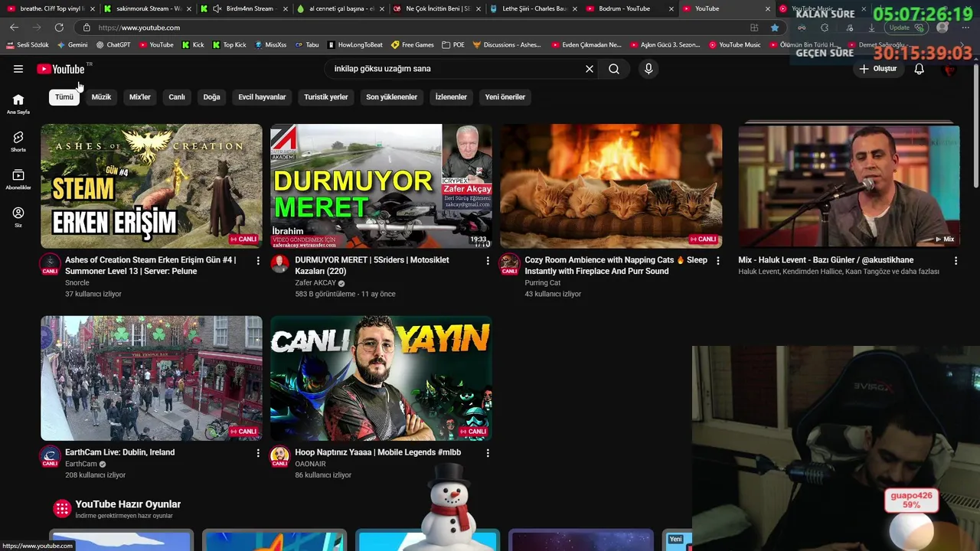Click the EarthCam channel avatar
The image size is (980, 551).
[x=50, y=456]
